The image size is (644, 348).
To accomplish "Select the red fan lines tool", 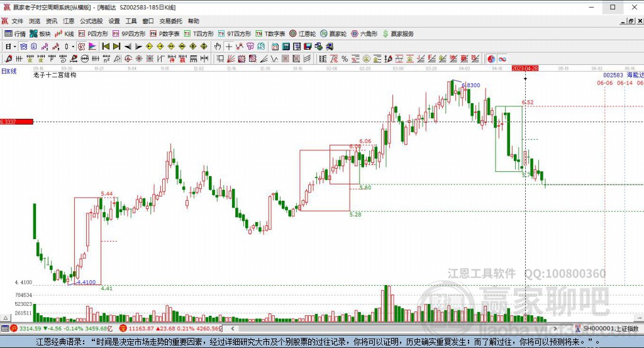I will [x=231, y=59].
